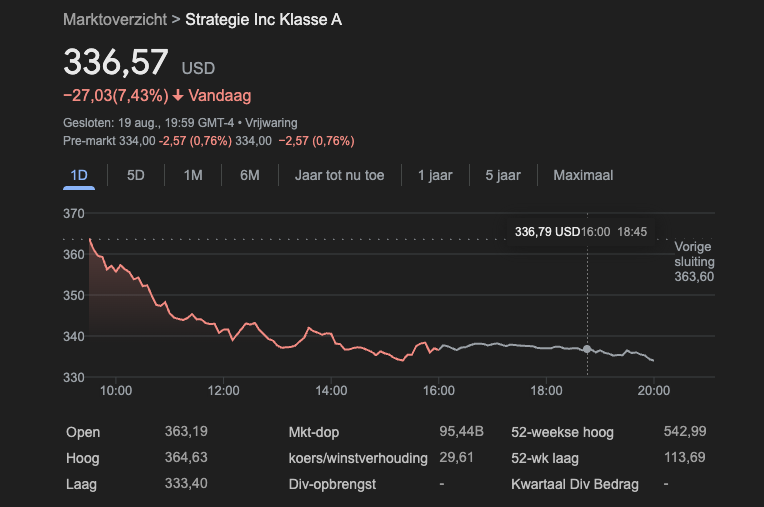Screen dimensions: 764x507
Task: Click the Open value 363,19
Action: click(186, 432)
